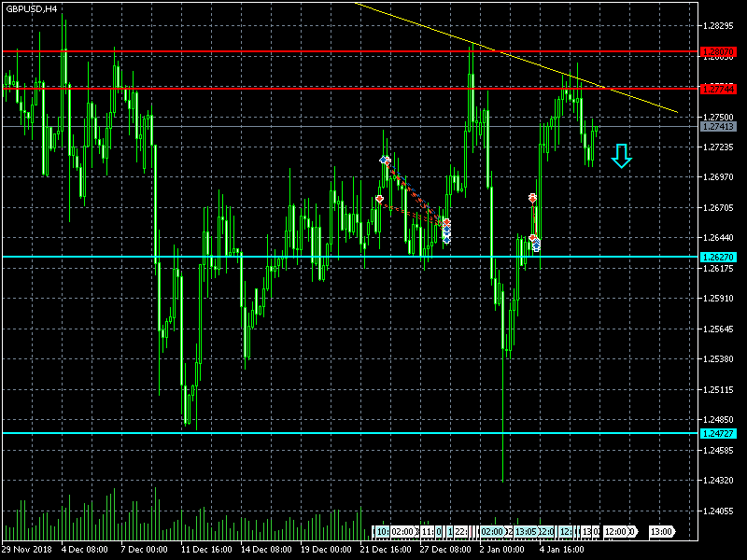Click the gray 1.27413 current price label
This screenshot has width=747, height=560.
(716, 126)
